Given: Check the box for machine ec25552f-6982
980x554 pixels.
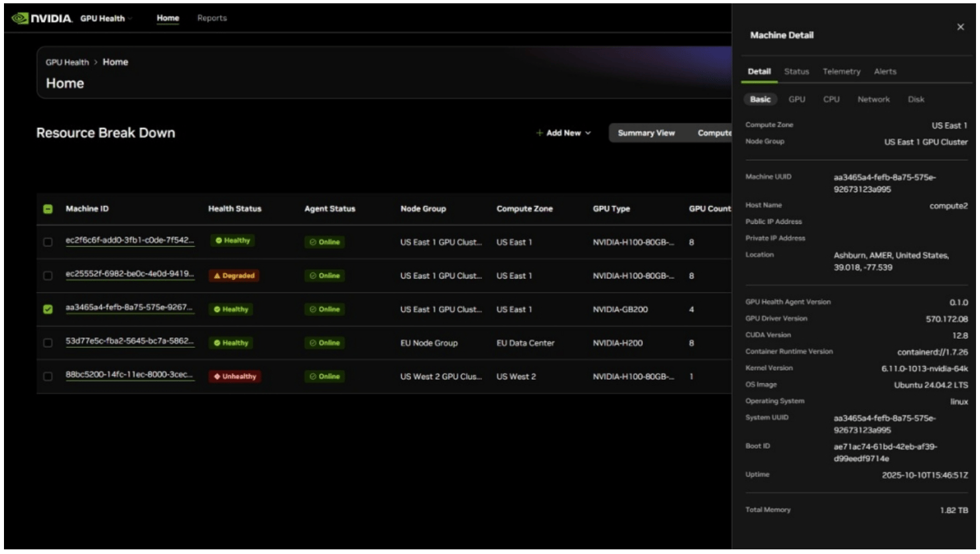Looking at the screenshot, I should point(48,276).
